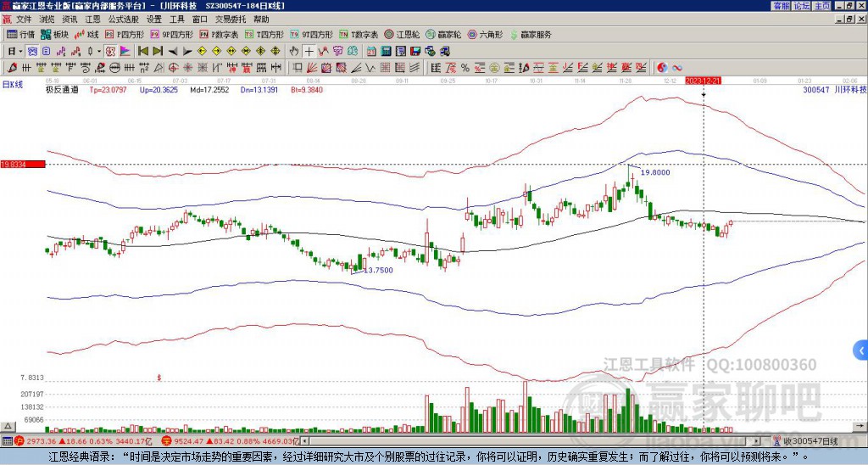Click the blue side panel expand arrow
This screenshot has height=465, width=868.
click(x=861, y=350)
